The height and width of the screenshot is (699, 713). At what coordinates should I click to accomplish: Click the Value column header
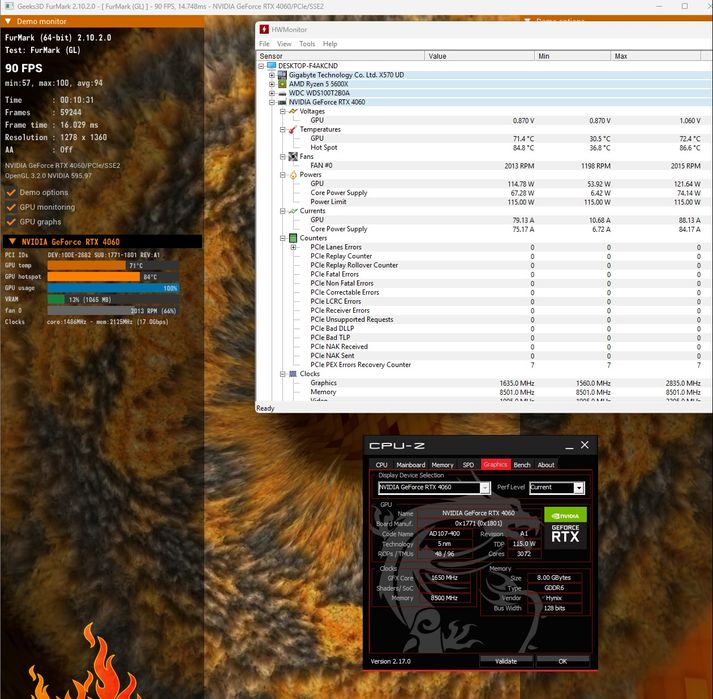pos(480,56)
